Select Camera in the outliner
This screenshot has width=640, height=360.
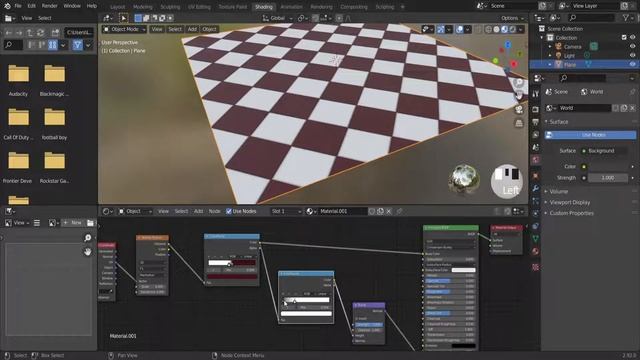tap(572, 47)
